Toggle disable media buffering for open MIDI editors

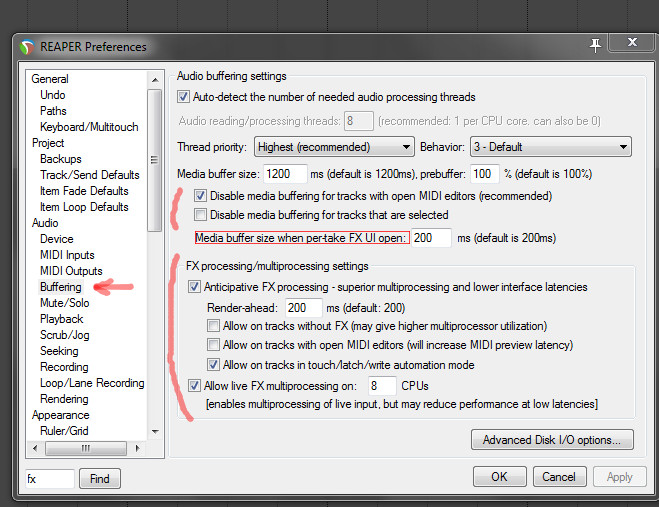[200, 195]
